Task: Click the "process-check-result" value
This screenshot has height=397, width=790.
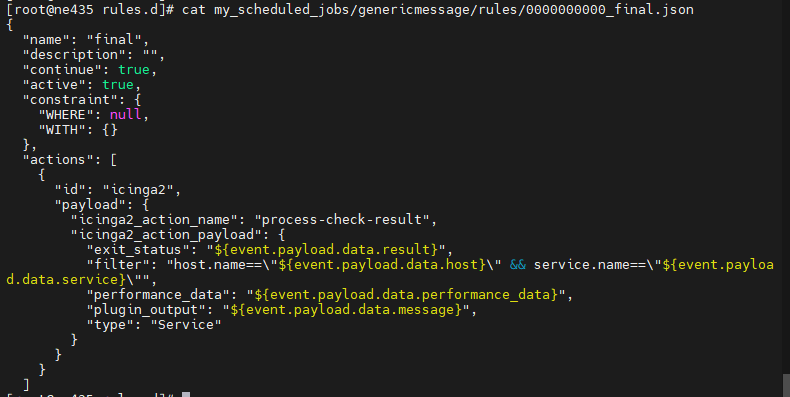Action: pyautogui.click(x=343, y=220)
